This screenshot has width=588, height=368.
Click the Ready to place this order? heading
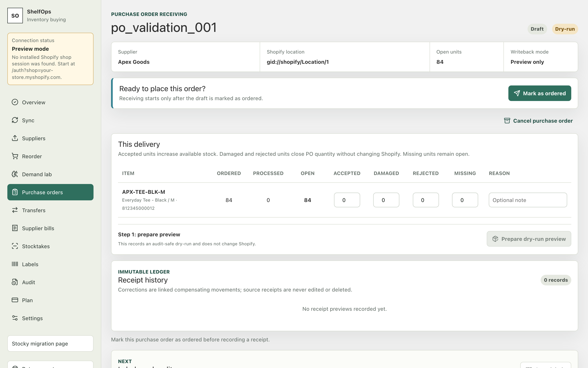point(162,89)
